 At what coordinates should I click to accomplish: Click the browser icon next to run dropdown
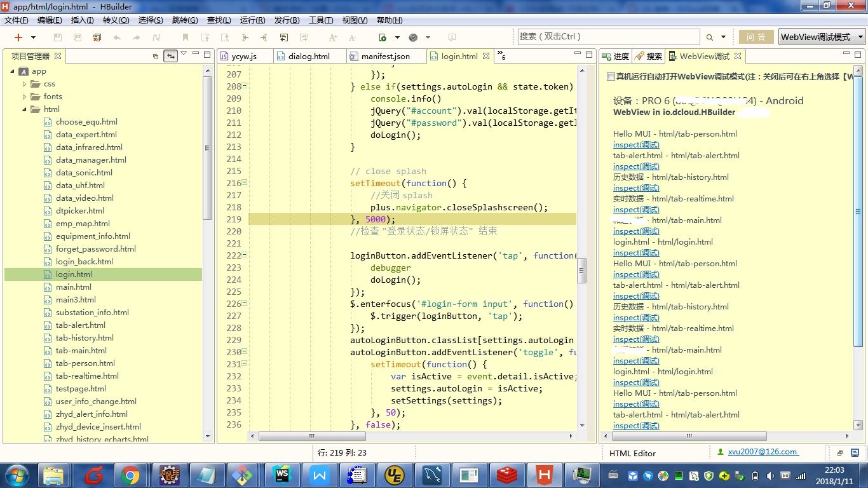pyautogui.click(x=414, y=37)
